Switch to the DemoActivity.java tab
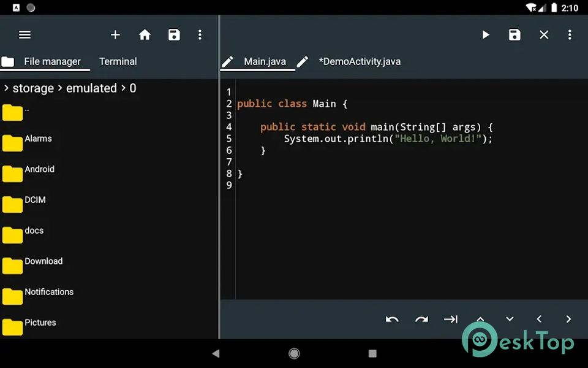Image resolution: width=588 pixels, height=368 pixels. tap(359, 61)
